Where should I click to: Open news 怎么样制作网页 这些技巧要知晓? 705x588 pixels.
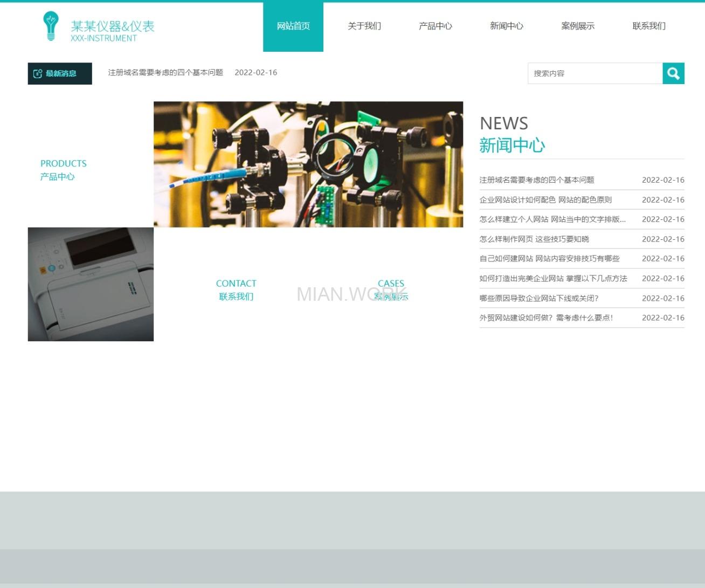click(x=534, y=239)
